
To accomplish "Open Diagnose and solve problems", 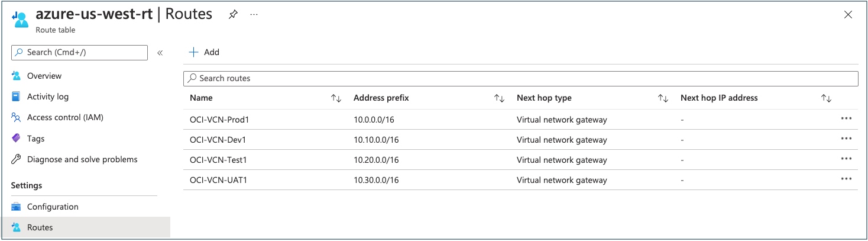I will pos(82,159).
